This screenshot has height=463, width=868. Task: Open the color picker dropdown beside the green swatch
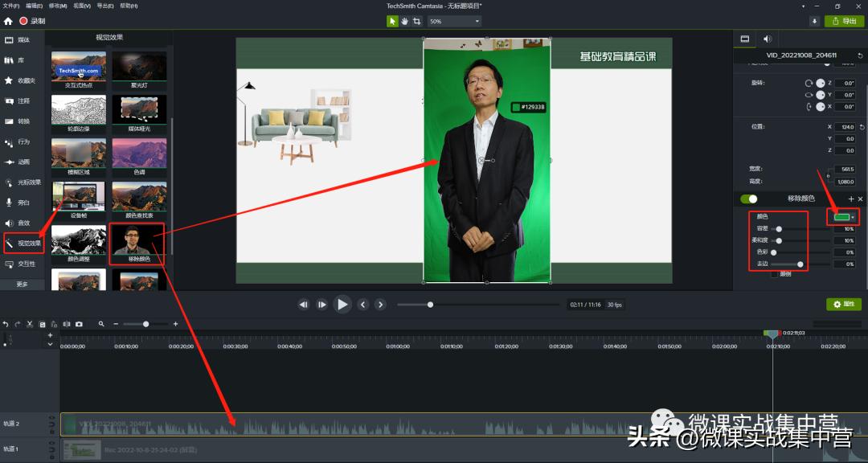click(x=852, y=217)
